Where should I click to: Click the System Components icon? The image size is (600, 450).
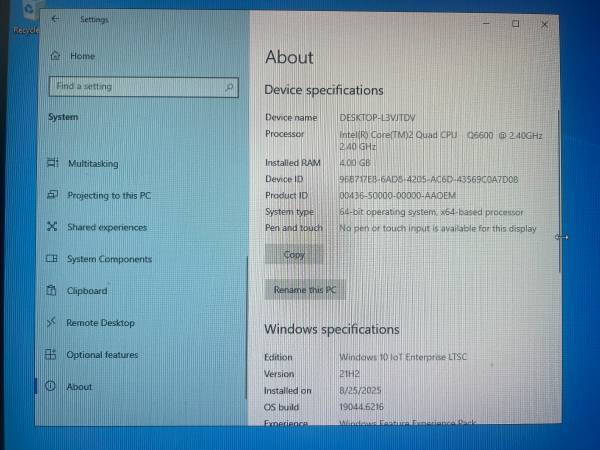(x=52, y=259)
